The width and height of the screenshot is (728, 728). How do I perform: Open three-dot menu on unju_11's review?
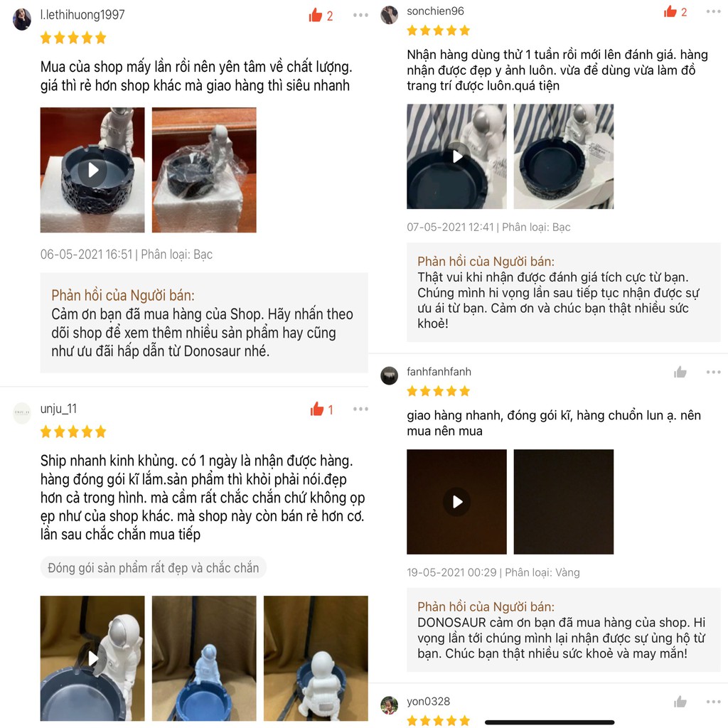[x=360, y=409]
